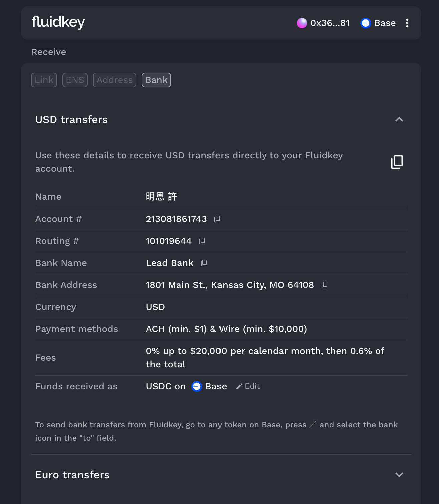
Task: Switch to the Link tab
Action: (x=44, y=80)
